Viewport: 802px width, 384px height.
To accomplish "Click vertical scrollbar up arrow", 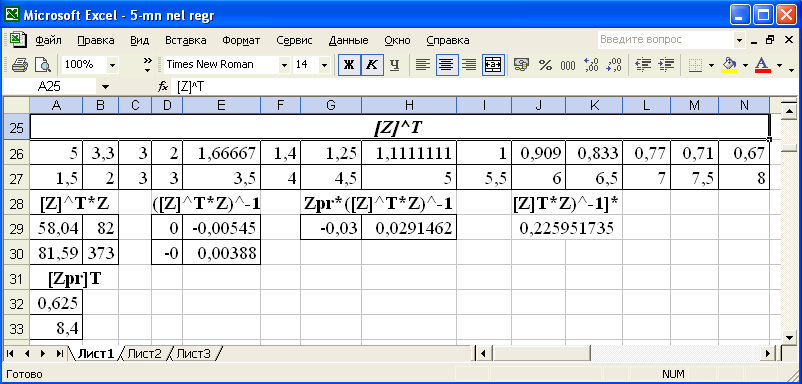I will coord(790,110).
